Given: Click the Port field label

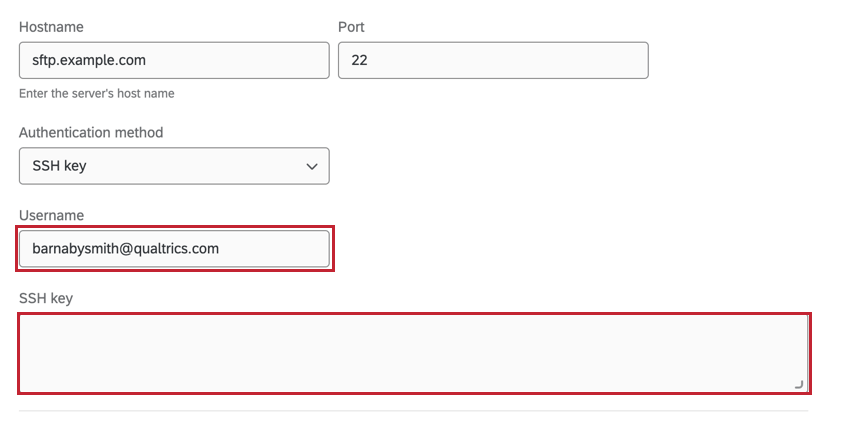Looking at the screenshot, I should pos(352,24).
